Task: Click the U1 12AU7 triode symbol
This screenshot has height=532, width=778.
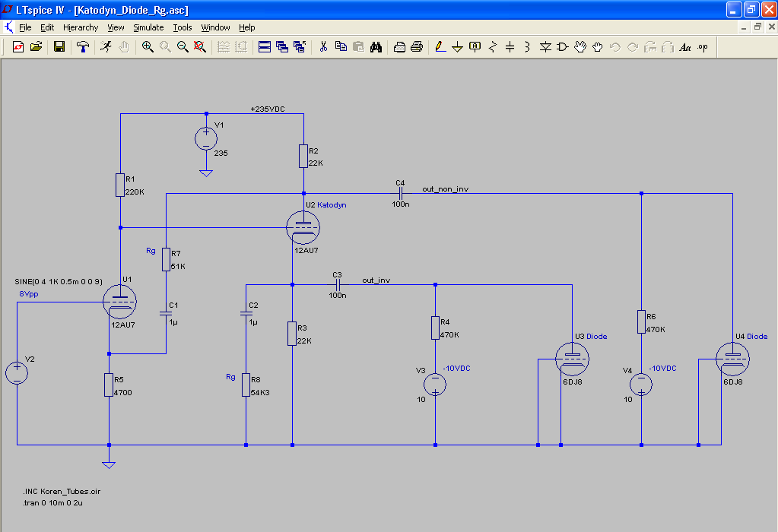Action: [x=119, y=302]
